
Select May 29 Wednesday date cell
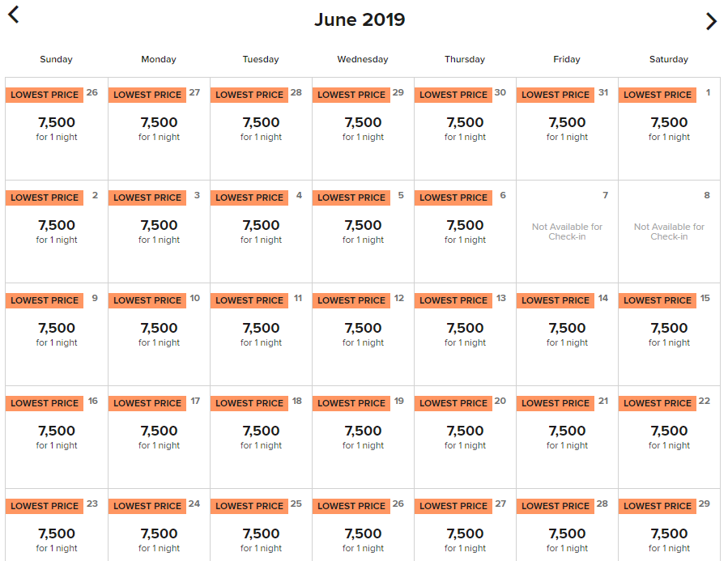coord(363,129)
